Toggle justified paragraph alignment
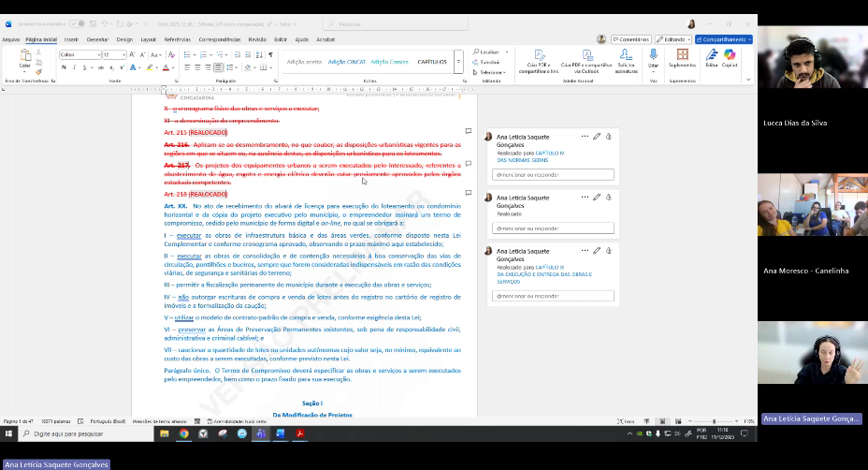The height and width of the screenshot is (470, 868). (x=218, y=67)
